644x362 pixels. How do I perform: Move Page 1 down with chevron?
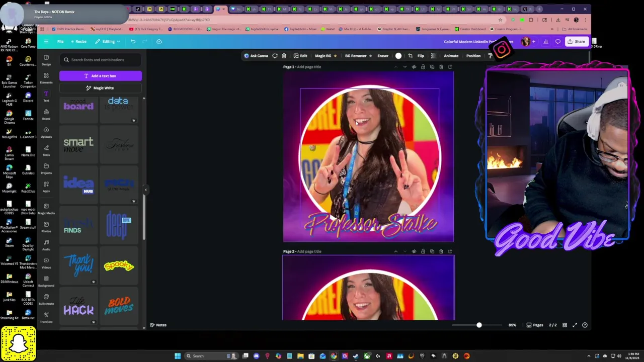[405, 67]
